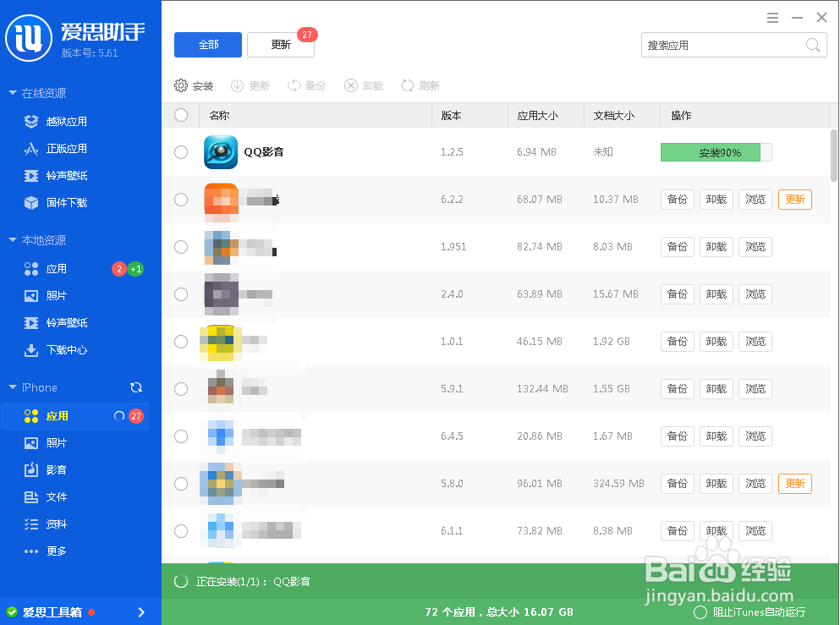Enable 阻止iTunes自动运行 option

(x=700, y=612)
